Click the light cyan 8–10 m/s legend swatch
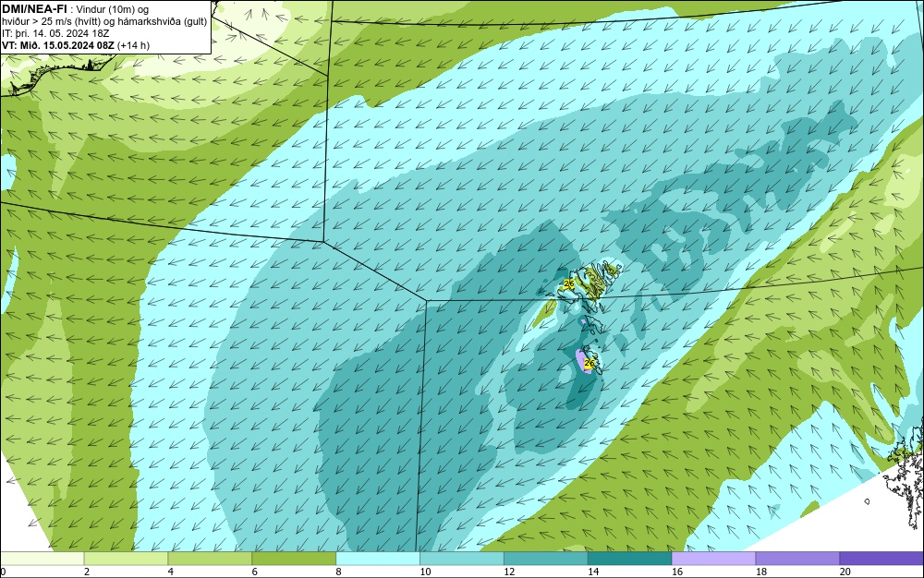The width and height of the screenshot is (924, 578). coord(378,558)
